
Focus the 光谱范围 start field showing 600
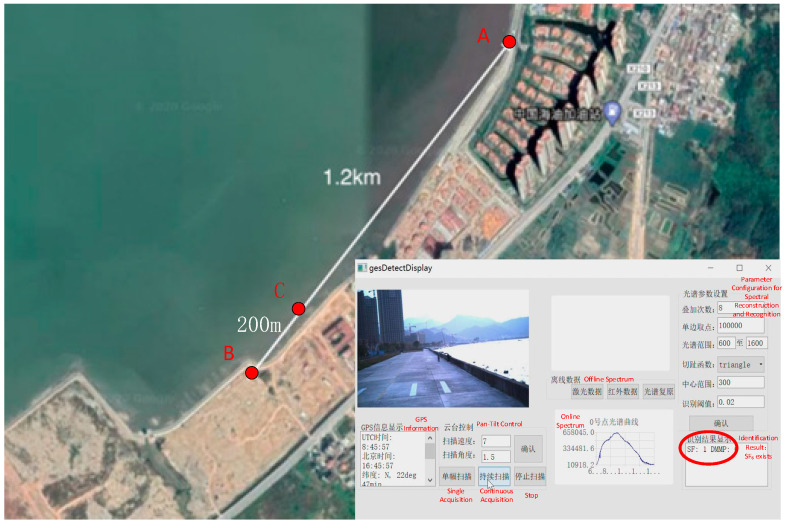click(x=726, y=344)
